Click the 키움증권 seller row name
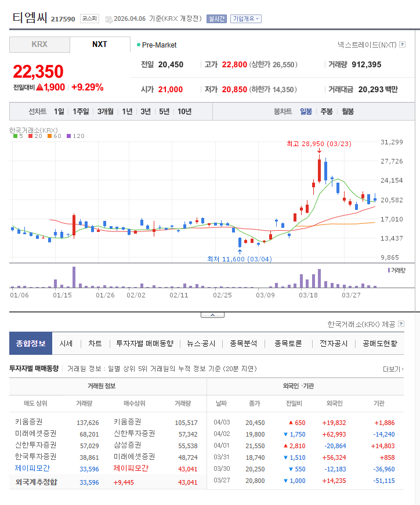Viewport: 420px width, 505px height. pyautogui.click(x=28, y=422)
